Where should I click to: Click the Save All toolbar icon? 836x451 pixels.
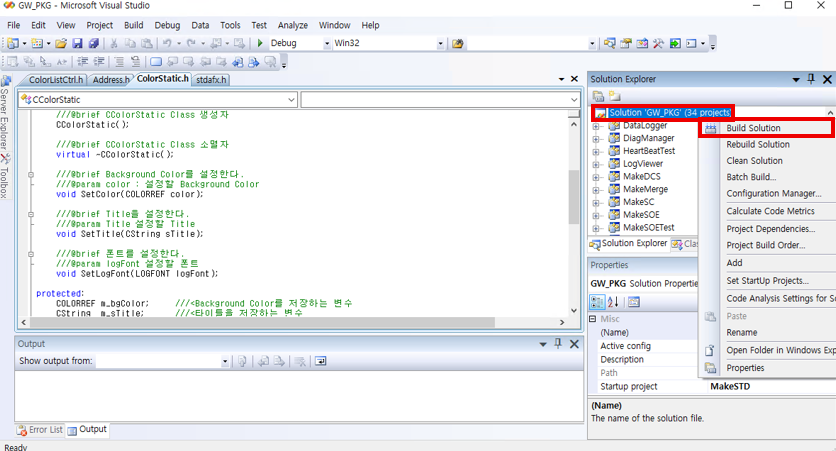(93, 44)
